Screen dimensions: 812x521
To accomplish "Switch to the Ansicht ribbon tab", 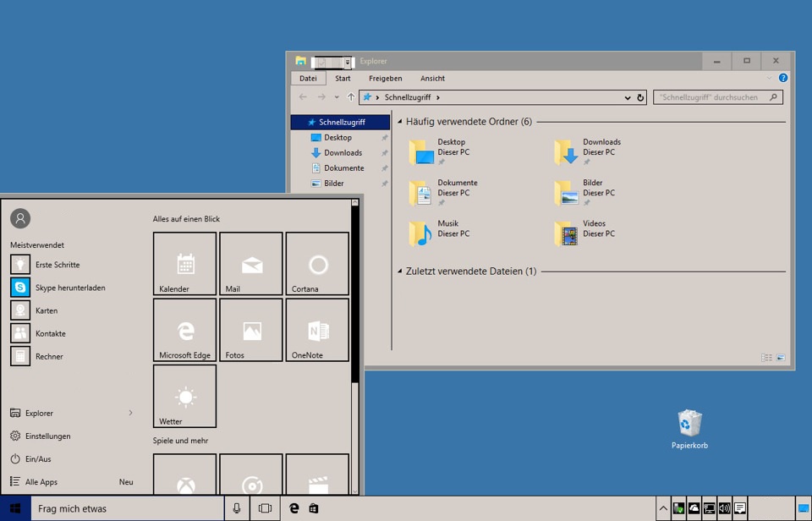I will pyautogui.click(x=432, y=78).
